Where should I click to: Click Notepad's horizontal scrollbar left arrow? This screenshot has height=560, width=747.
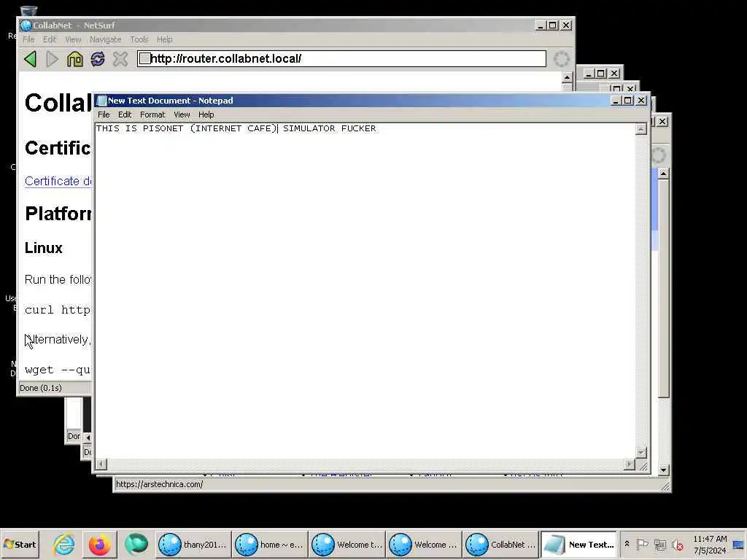[101, 464]
